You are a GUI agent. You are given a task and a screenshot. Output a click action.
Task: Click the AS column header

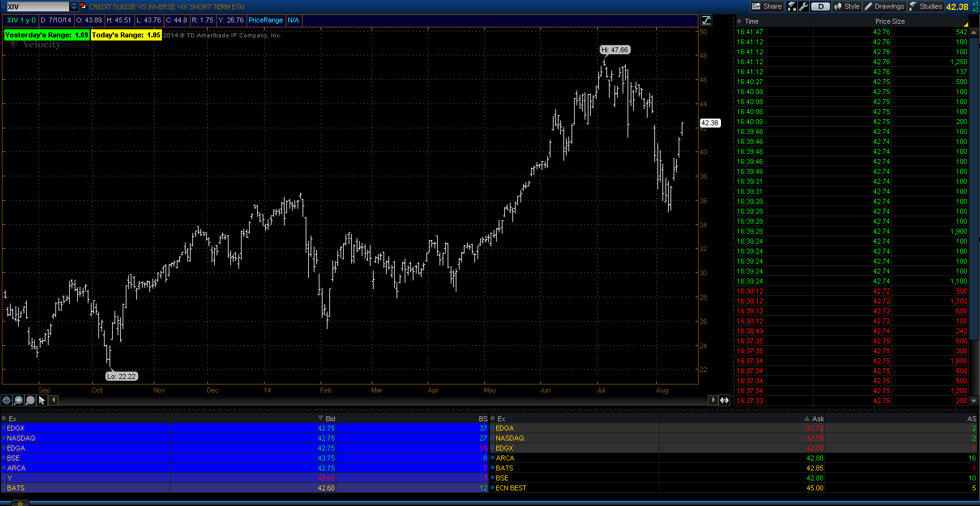pos(972,419)
